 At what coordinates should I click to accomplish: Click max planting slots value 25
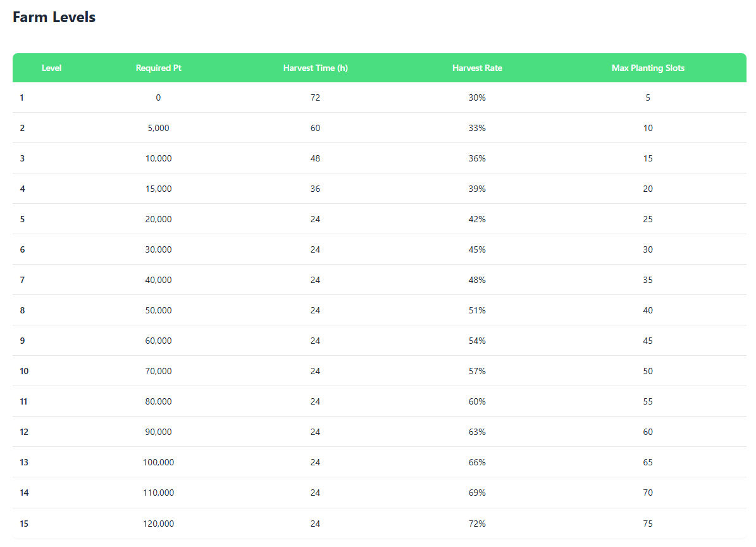pyautogui.click(x=648, y=219)
